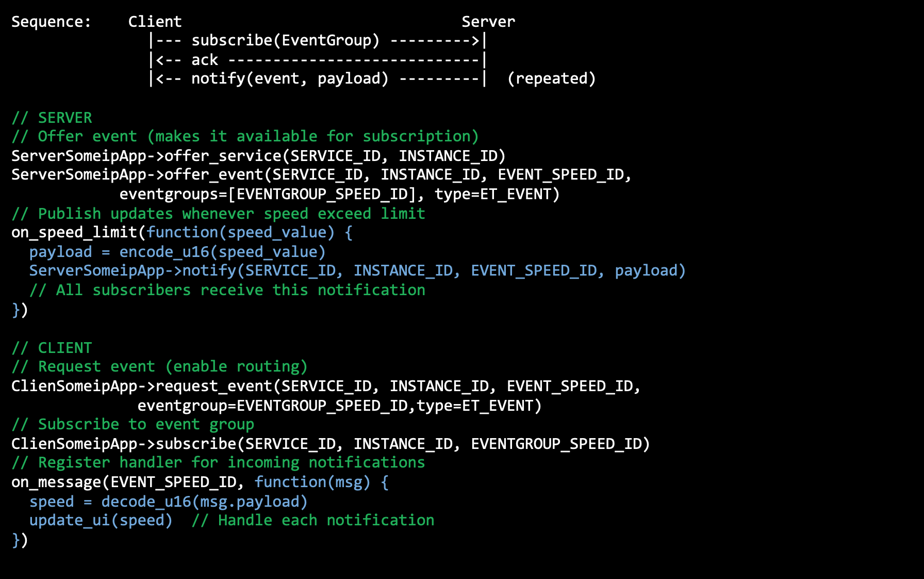924x579 pixels.
Task: Click '// Subscribe to event group' comment
Action: pyautogui.click(x=133, y=425)
